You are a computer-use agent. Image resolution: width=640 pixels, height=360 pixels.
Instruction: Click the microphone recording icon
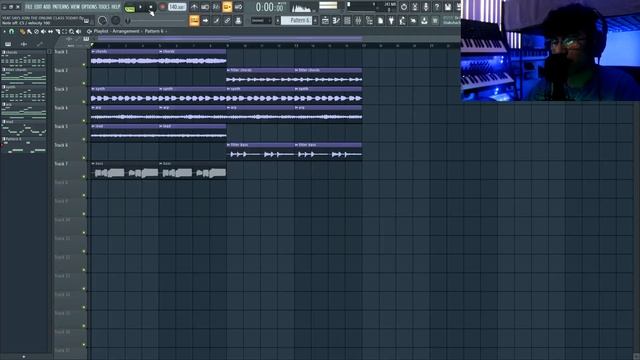point(426,7)
